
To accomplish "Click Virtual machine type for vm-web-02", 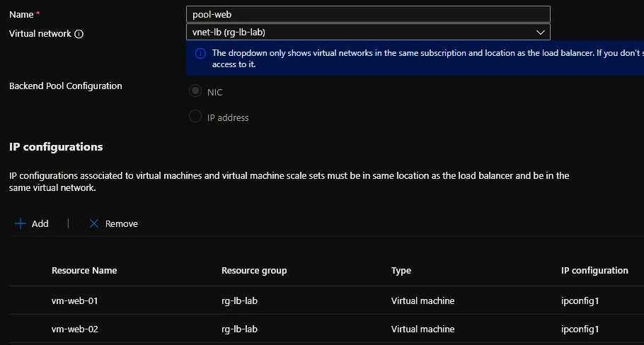I will coord(422,329).
